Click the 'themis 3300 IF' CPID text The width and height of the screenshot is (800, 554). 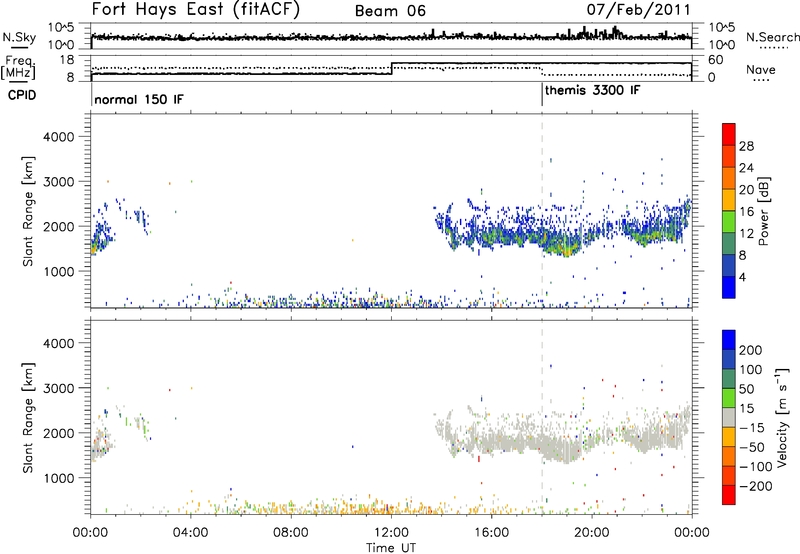coord(592,90)
